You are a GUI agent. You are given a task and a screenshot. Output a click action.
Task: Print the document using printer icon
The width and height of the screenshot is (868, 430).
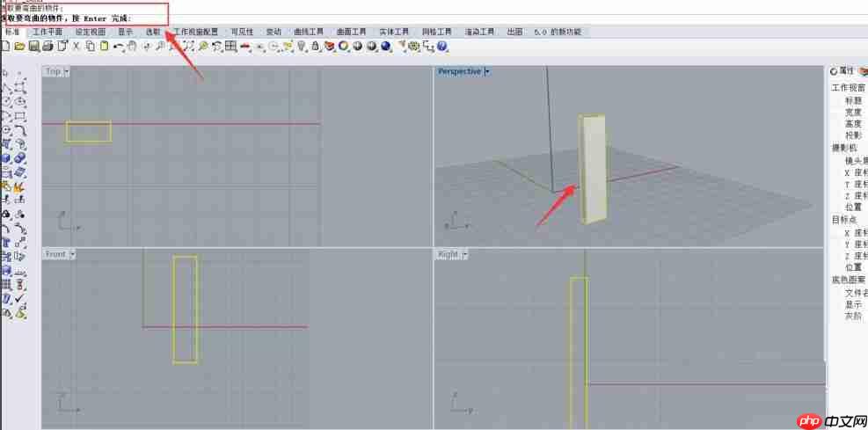click(x=47, y=46)
